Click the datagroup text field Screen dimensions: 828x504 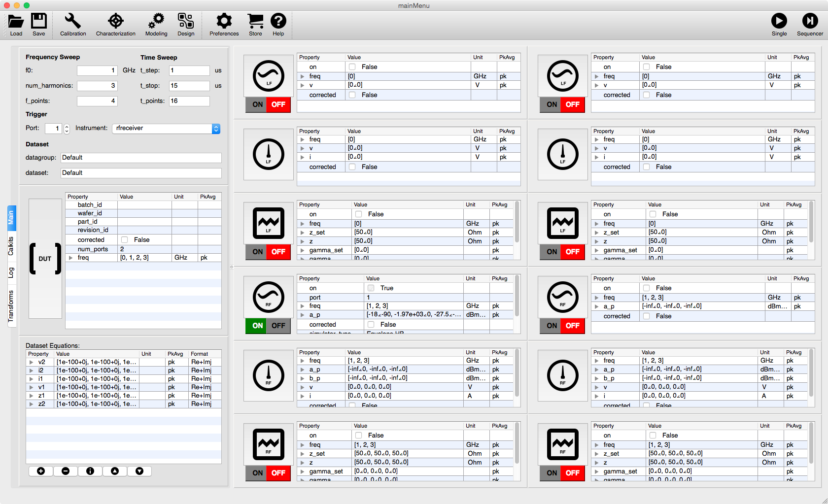(141, 158)
